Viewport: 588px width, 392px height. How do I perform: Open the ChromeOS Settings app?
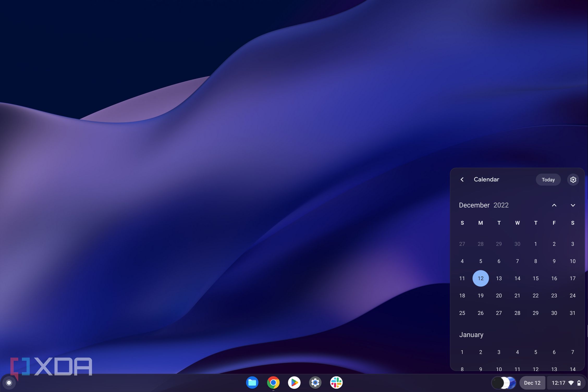click(315, 383)
